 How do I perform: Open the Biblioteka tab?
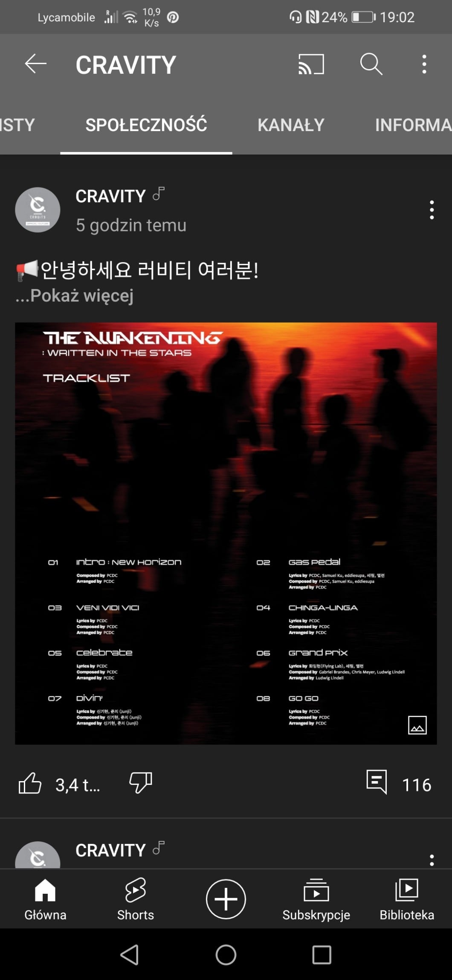tap(407, 899)
